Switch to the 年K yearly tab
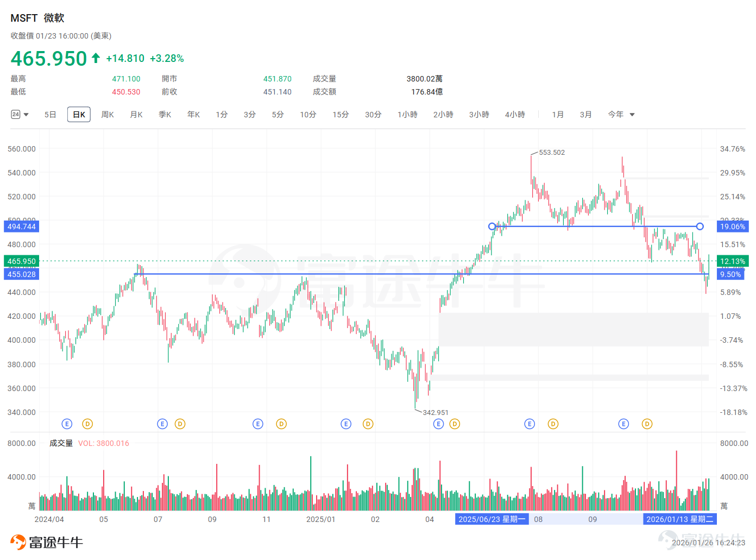This screenshot has width=756, height=560. coord(194,115)
